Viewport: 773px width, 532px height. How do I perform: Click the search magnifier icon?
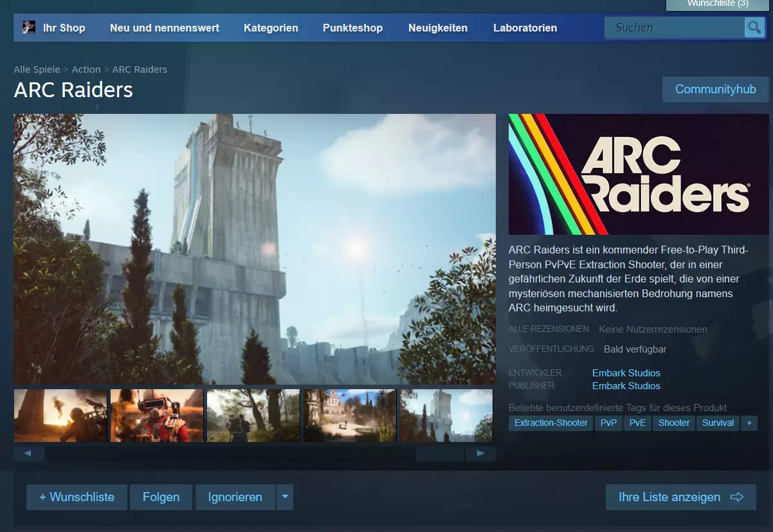coord(754,28)
